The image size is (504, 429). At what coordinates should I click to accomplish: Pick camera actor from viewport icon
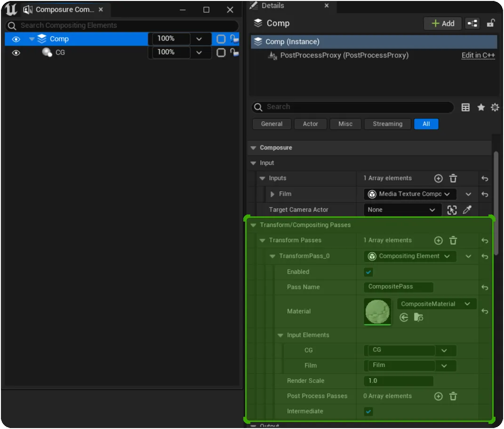pos(452,210)
